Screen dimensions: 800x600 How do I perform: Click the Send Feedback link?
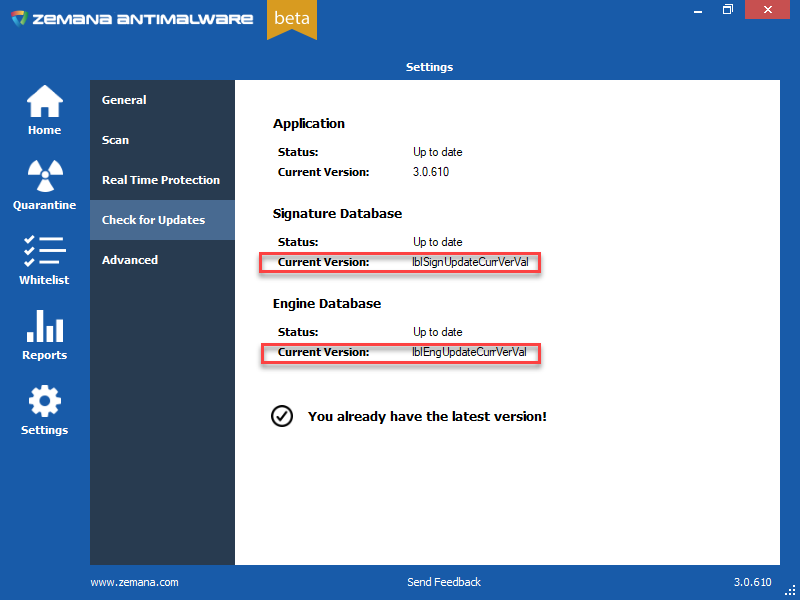point(444,582)
